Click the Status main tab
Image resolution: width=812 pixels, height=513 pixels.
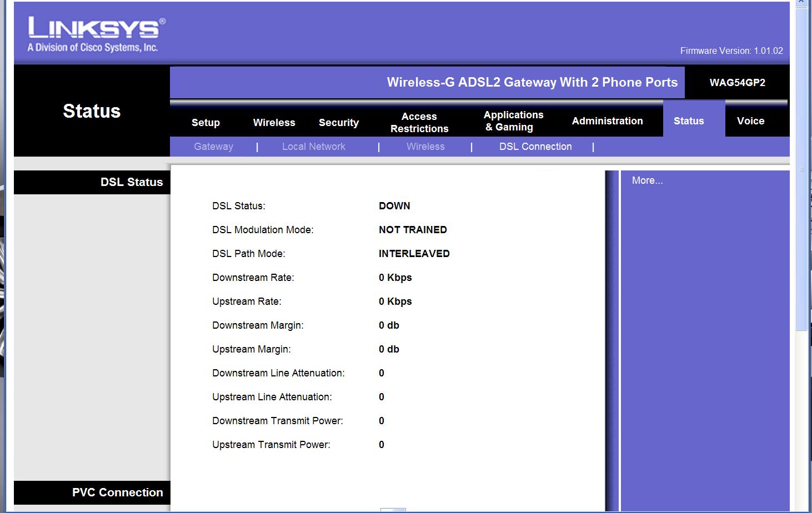tap(689, 121)
